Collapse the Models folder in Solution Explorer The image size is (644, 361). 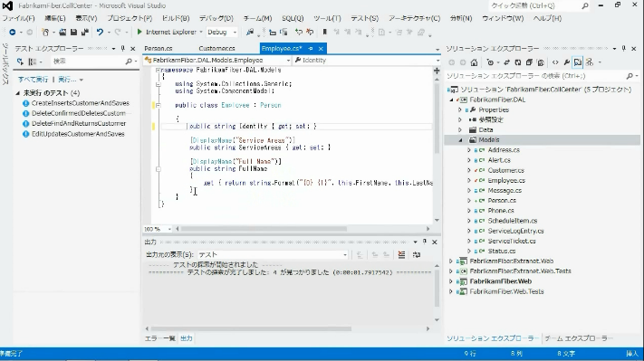point(460,140)
